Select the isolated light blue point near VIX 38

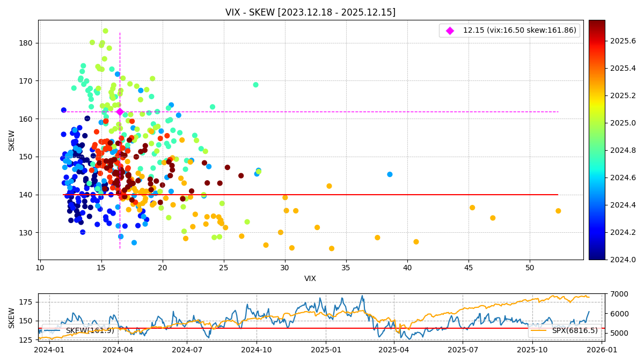390,174
